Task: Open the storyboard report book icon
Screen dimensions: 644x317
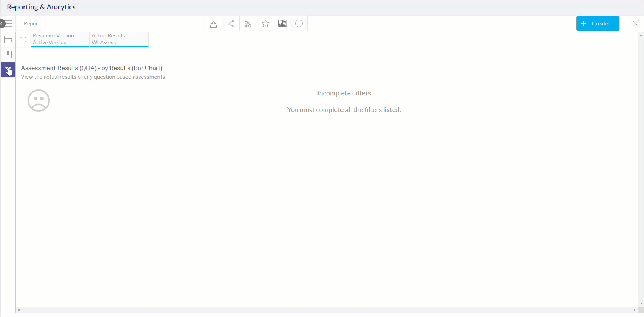Action: click(x=282, y=24)
